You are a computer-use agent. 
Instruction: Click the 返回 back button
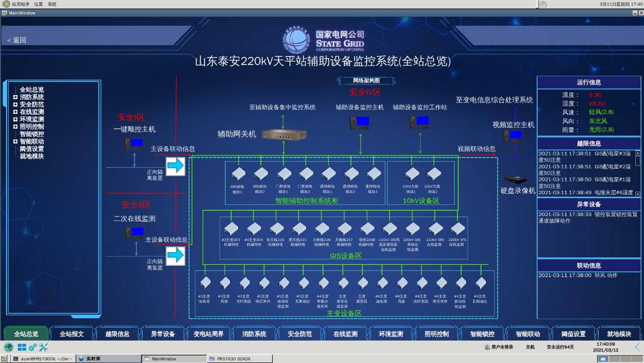[x=17, y=40]
